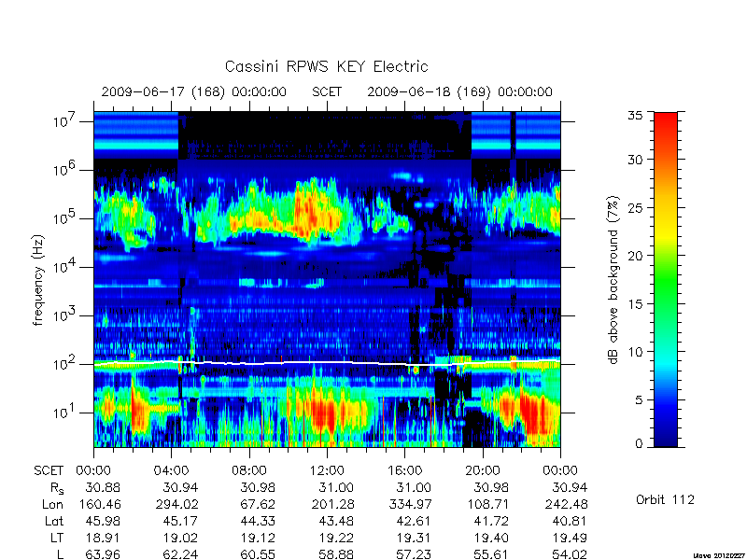The image size is (747, 560).
Task: Click the LT row header
Action: tap(57, 538)
